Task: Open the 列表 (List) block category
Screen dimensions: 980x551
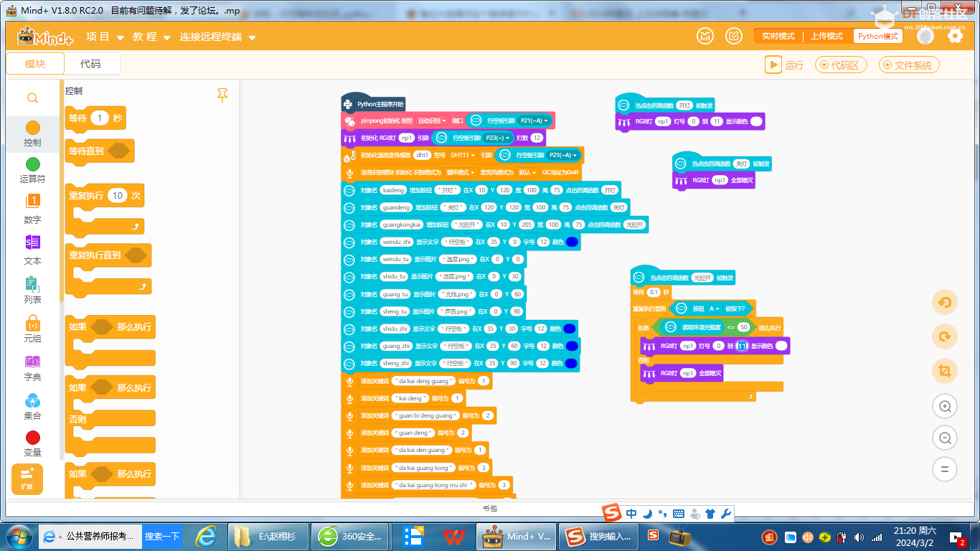Action: click(x=32, y=290)
